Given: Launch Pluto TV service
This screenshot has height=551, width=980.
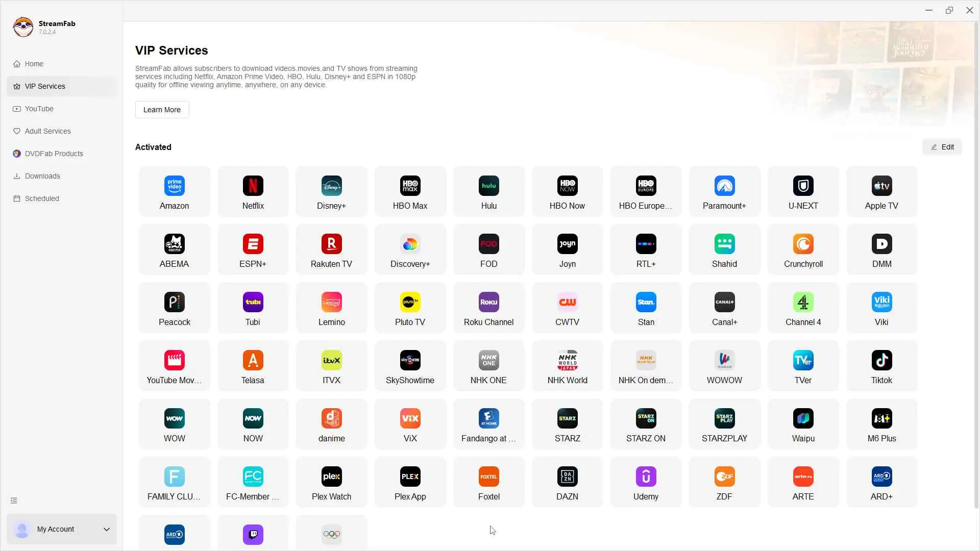Looking at the screenshot, I should click(410, 308).
